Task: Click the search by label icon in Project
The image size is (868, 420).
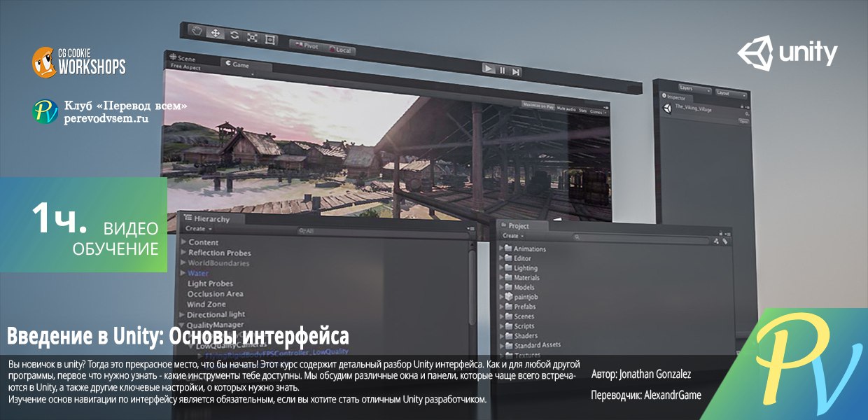Action: click(725, 241)
